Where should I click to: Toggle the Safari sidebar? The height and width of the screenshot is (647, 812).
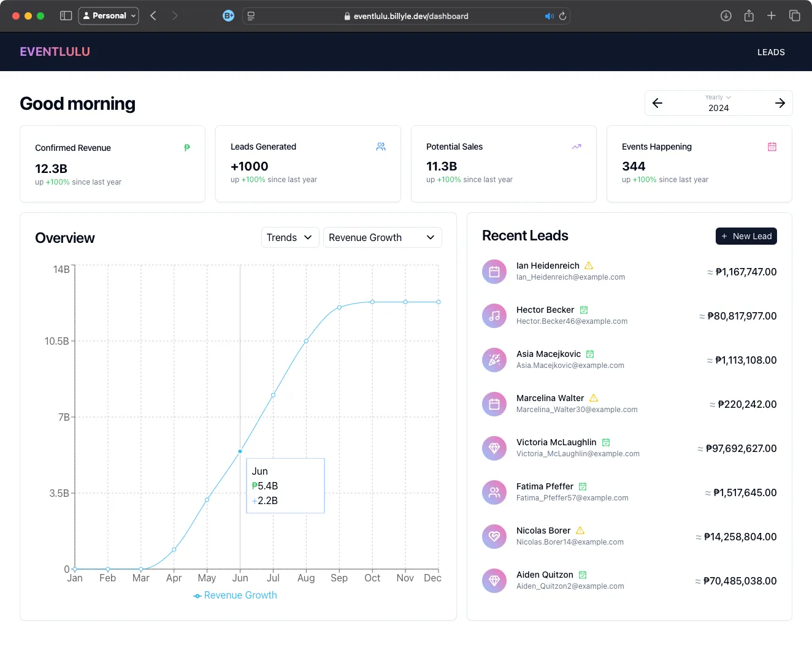[66, 16]
